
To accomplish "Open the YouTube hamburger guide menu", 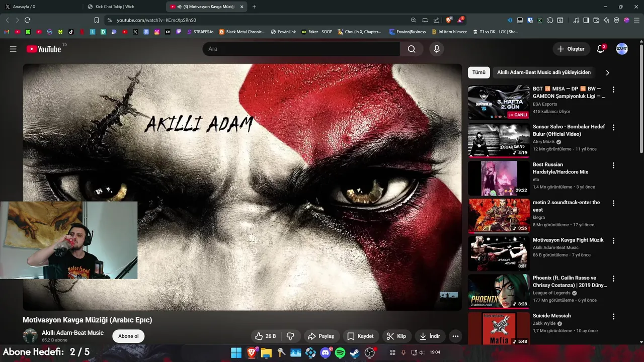I will tap(13, 49).
